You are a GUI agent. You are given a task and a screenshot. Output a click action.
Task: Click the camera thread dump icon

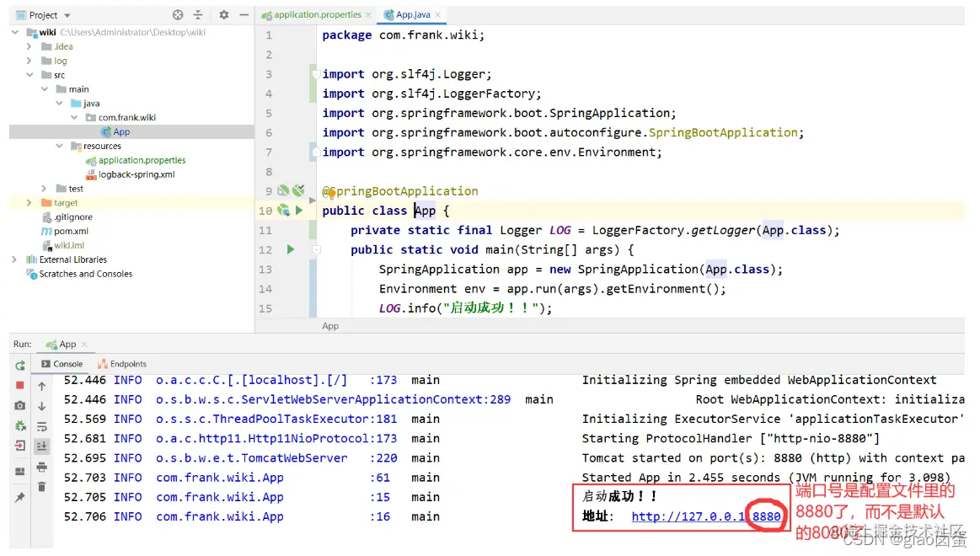(x=20, y=405)
